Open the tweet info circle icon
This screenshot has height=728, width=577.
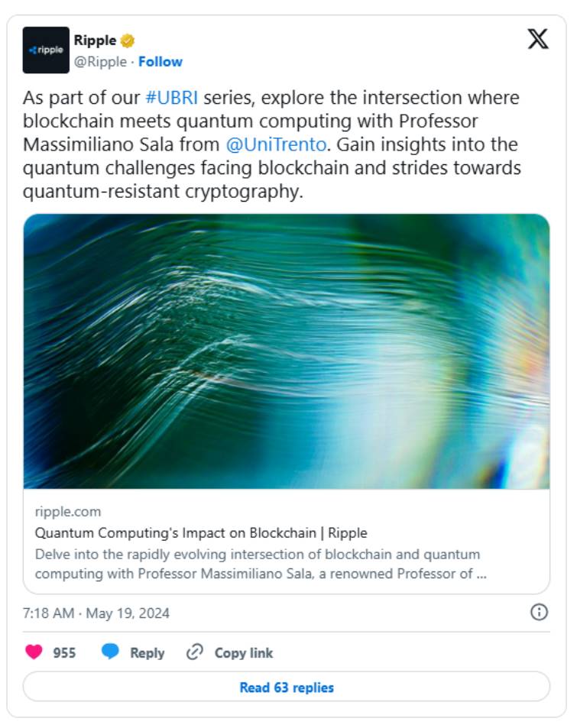point(539,612)
